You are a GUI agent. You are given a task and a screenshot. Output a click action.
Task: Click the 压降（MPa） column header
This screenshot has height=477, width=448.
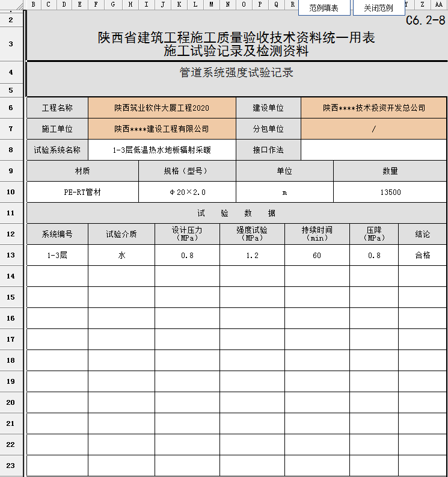coord(374,234)
